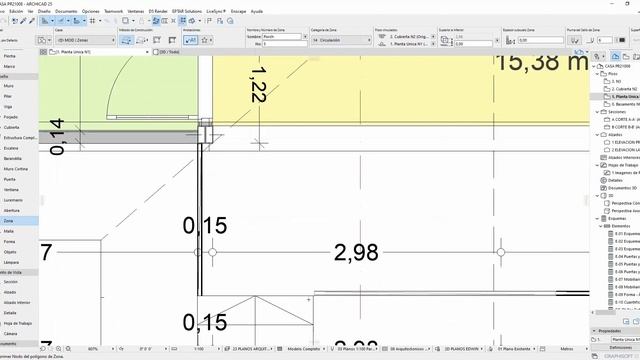Collapse the Alzados folder in navigator
The width and height of the screenshot is (640, 360).
coord(598,135)
